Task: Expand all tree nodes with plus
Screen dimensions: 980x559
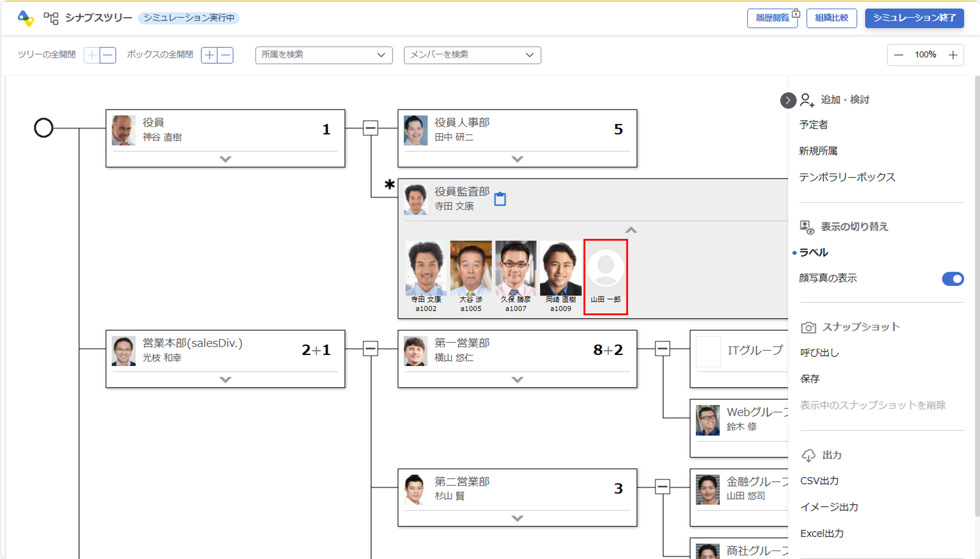Action: coord(92,55)
